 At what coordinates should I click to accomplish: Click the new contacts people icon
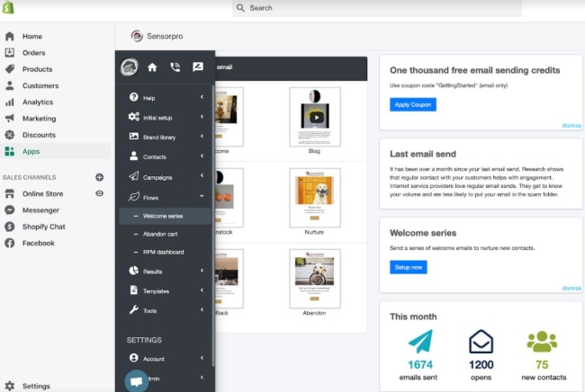[542, 342]
